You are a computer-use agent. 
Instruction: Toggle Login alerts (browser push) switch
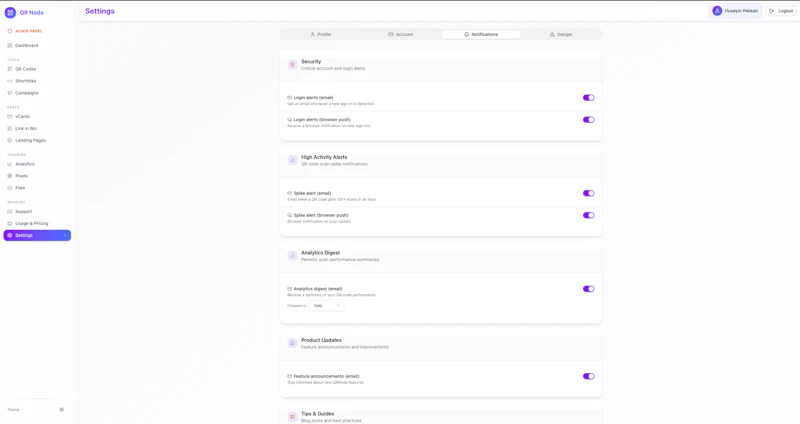tap(589, 119)
